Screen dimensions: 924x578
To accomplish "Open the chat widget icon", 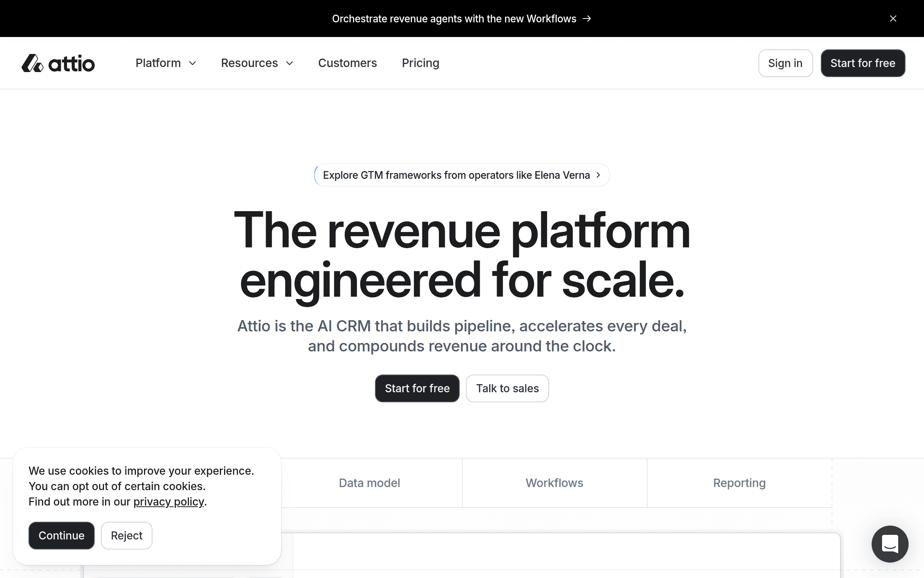I will click(x=890, y=544).
